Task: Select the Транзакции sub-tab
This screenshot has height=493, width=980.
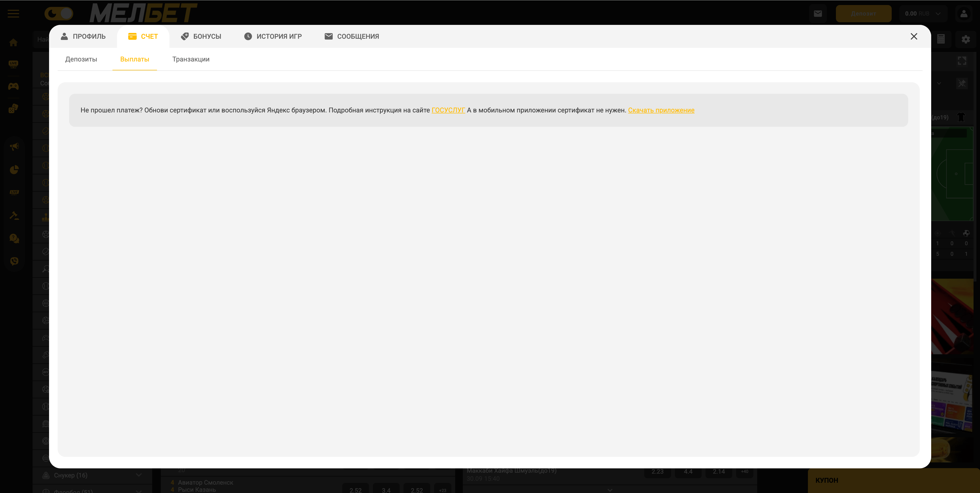Action: click(190, 59)
